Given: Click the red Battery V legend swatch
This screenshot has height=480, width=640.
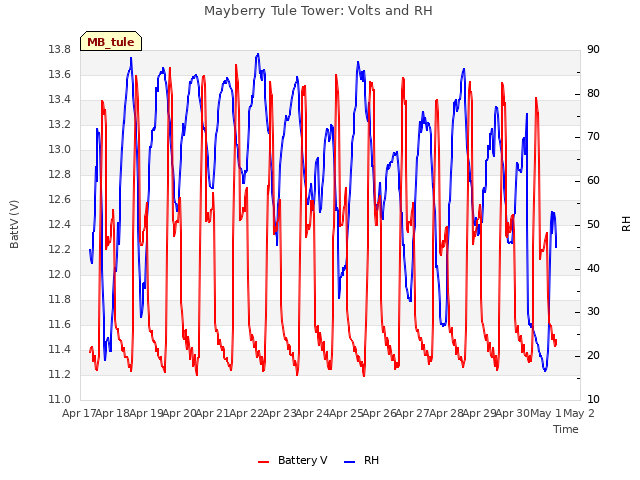Looking at the screenshot, I should [x=264, y=461].
